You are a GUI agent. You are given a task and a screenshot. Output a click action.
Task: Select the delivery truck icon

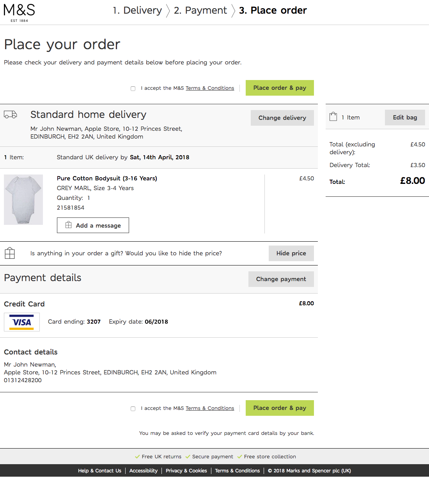point(10,114)
